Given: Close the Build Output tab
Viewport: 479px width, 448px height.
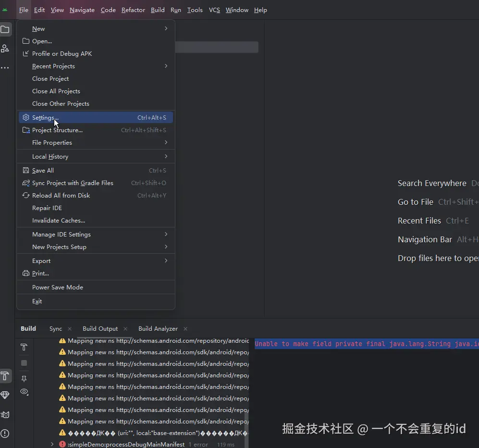Looking at the screenshot, I should [125, 329].
